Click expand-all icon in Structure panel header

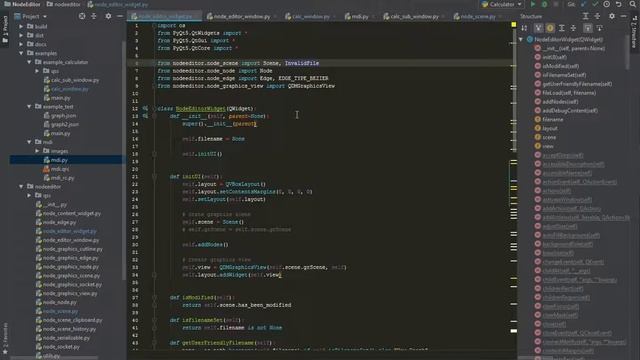click(x=585, y=16)
